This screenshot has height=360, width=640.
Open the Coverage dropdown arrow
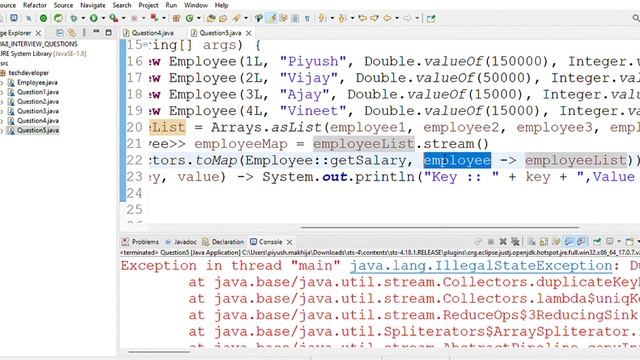[x=123, y=18]
